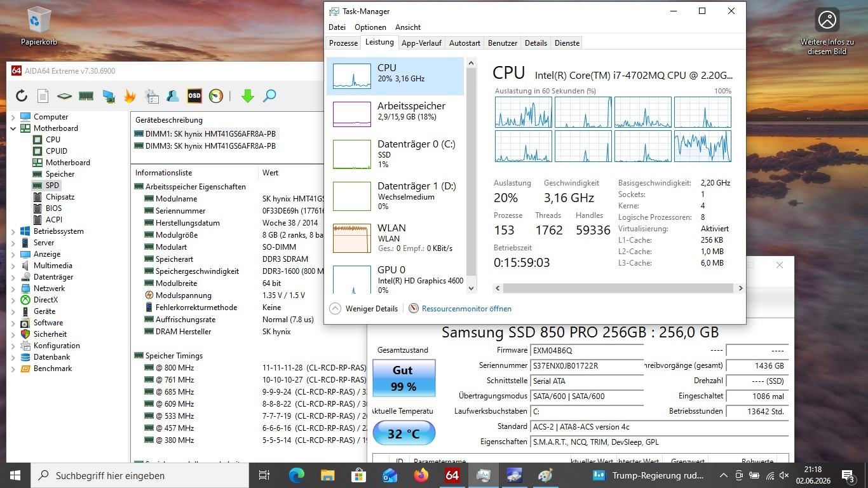Screen dimensions: 868x488
Task: Open the notification center icon
Action: pos(848,475)
